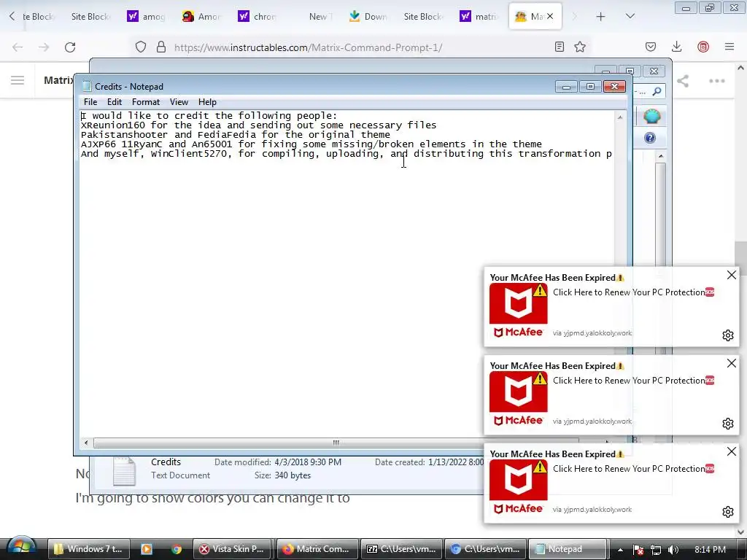Click the Firefox address bar URL
This screenshot has width=747, height=560.
click(309, 47)
